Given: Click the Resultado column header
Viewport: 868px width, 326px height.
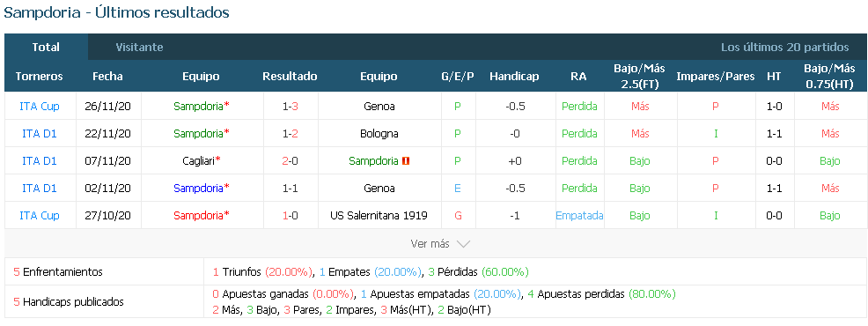Looking at the screenshot, I should click(291, 77).
